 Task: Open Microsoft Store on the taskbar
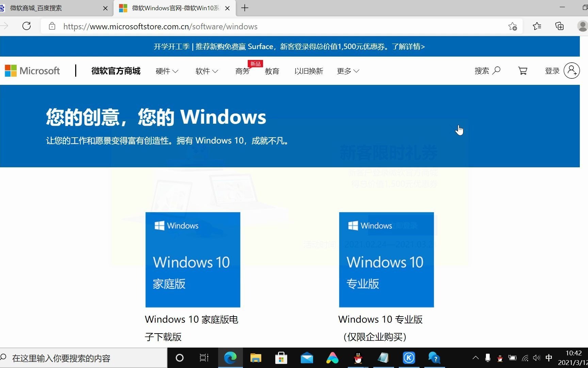[x=281, y=358]
